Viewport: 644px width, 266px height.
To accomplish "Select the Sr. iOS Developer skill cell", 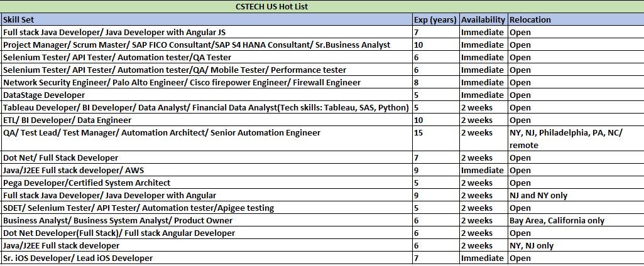I will 78,258.
